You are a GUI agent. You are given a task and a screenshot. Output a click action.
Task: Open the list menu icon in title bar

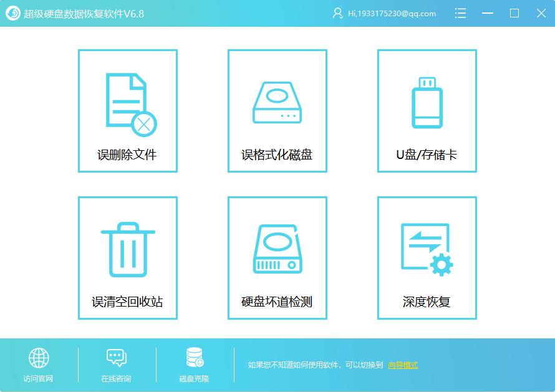tap(460, 14)
